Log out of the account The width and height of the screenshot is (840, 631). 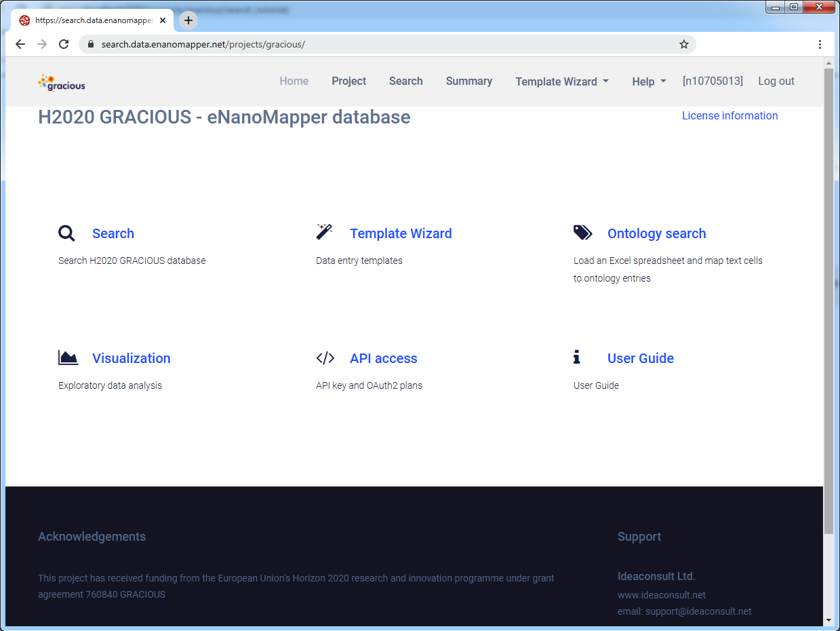(776, 81)
